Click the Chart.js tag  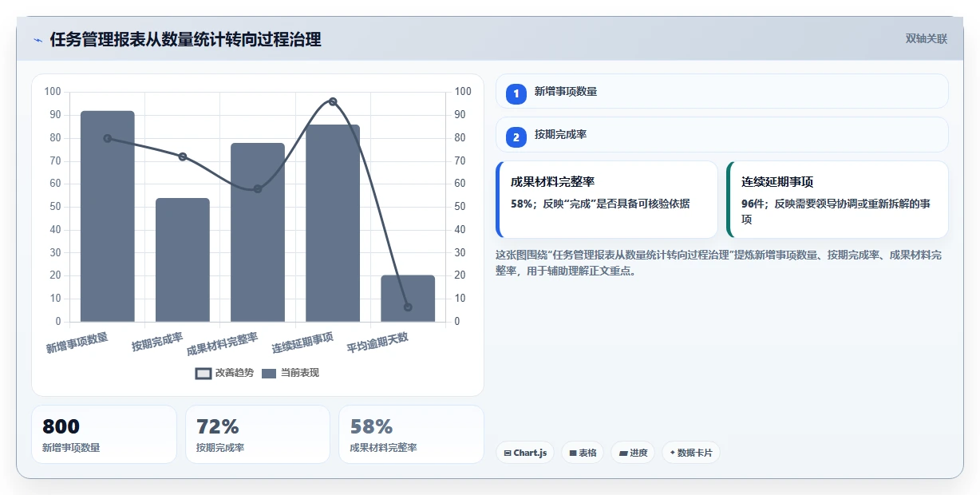[x=524, y=453]
